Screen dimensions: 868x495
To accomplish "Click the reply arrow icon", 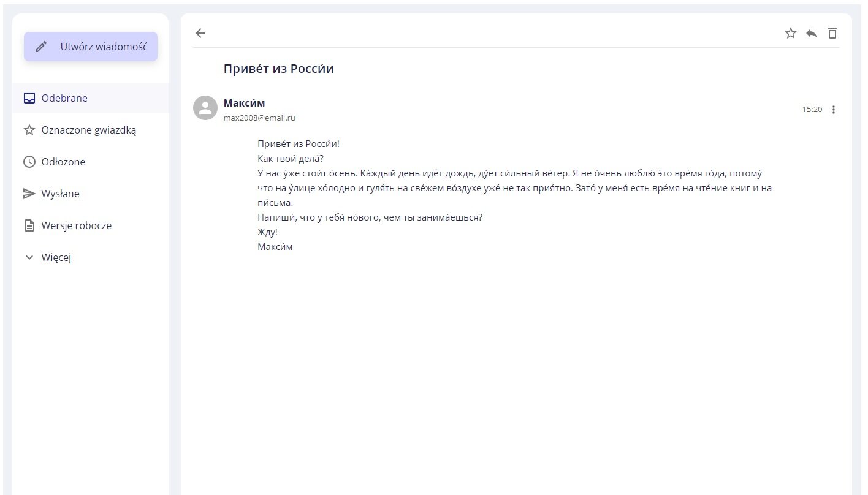I will coord(812,33).
